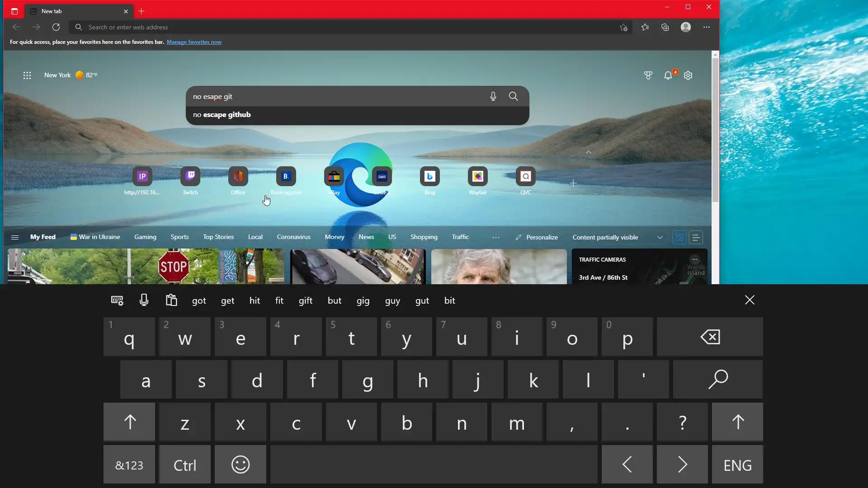This screenshot has height=488, width=868.
Task: Open the Office quick link tile
Action: [x=238, y=176]
